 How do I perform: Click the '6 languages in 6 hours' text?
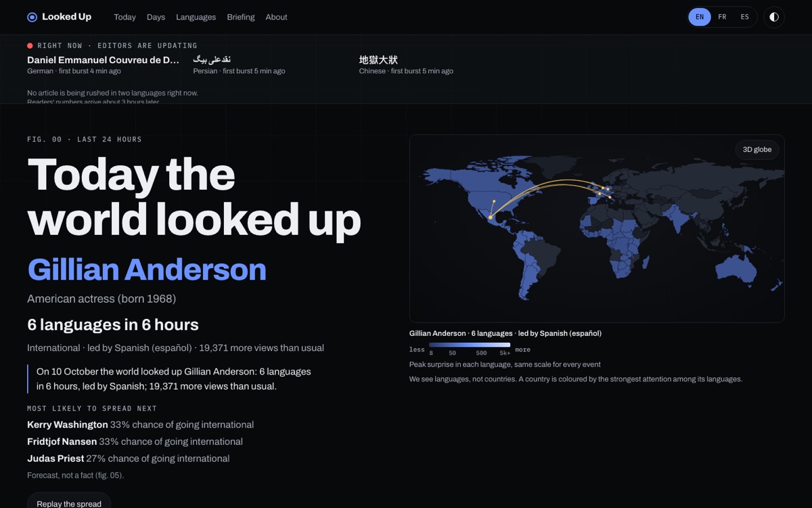point(113,324)
